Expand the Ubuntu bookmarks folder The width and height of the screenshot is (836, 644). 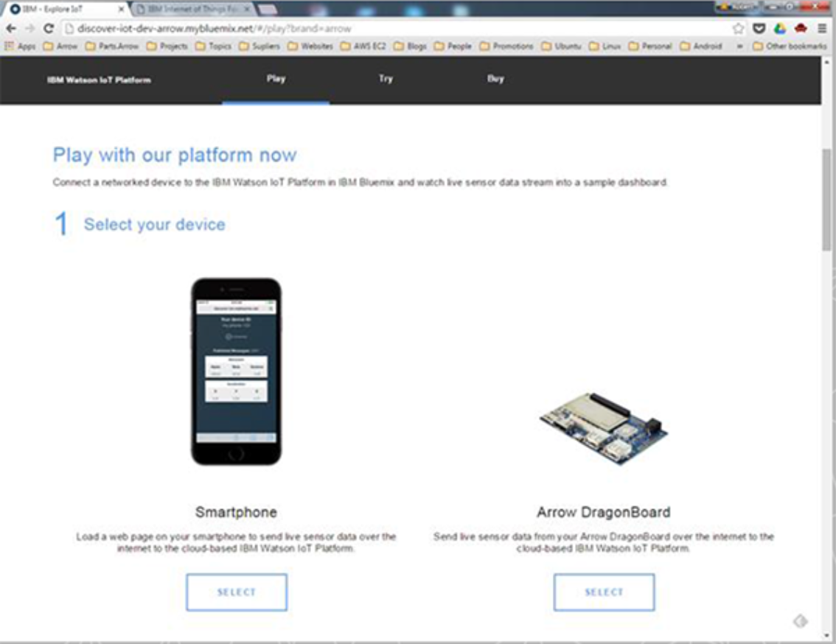coord(561,46)
